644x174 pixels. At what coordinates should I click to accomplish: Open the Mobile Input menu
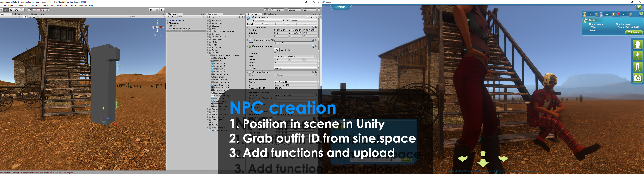click(x=63, y=6)
